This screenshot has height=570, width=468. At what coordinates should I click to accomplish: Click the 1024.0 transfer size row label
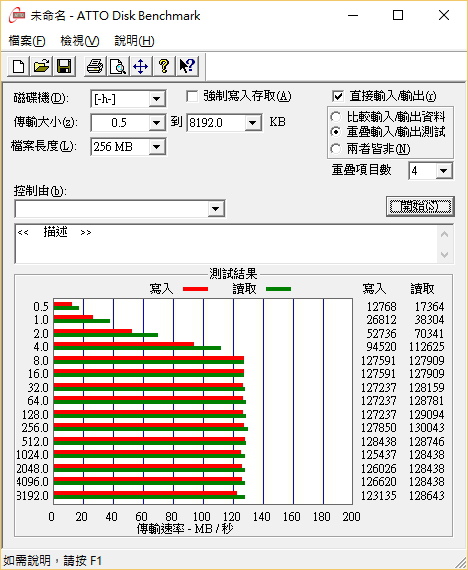point(32,455)
